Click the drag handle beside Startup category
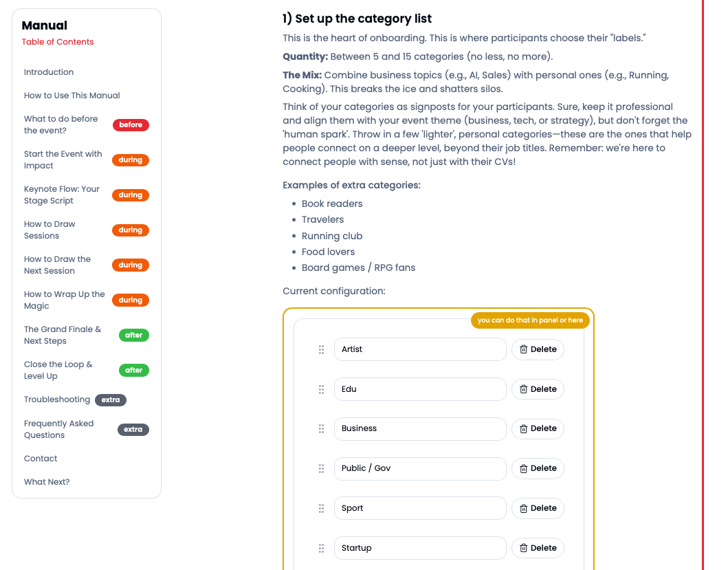 click(321, 548)
